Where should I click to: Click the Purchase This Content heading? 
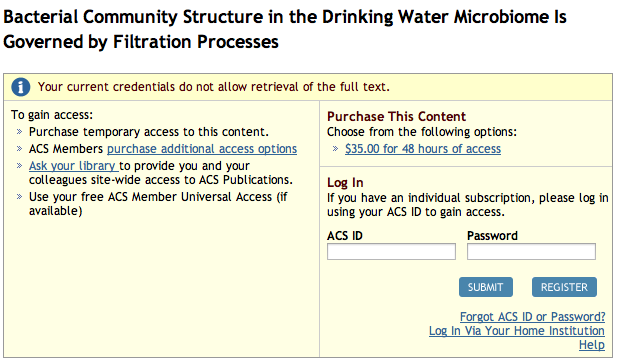[x=396, y=116]
